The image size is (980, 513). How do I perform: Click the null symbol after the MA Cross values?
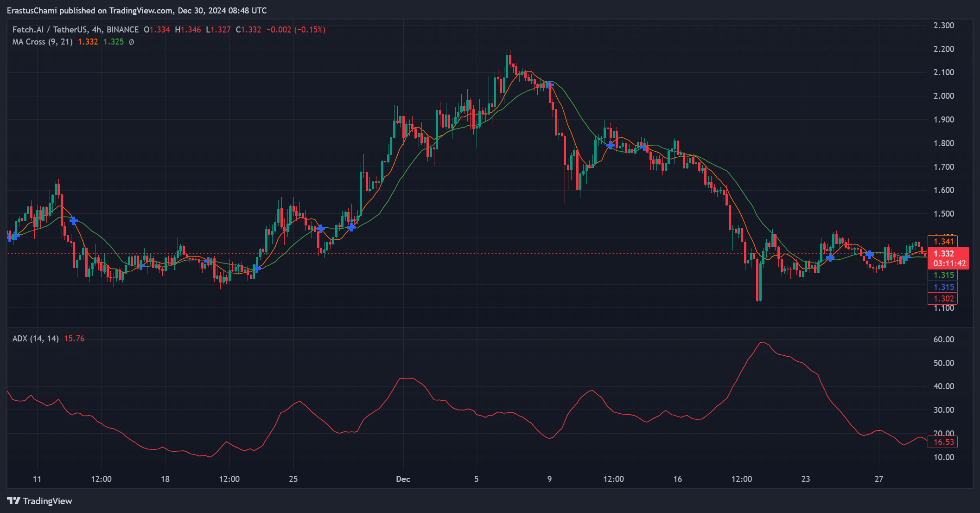click(131, 42)
